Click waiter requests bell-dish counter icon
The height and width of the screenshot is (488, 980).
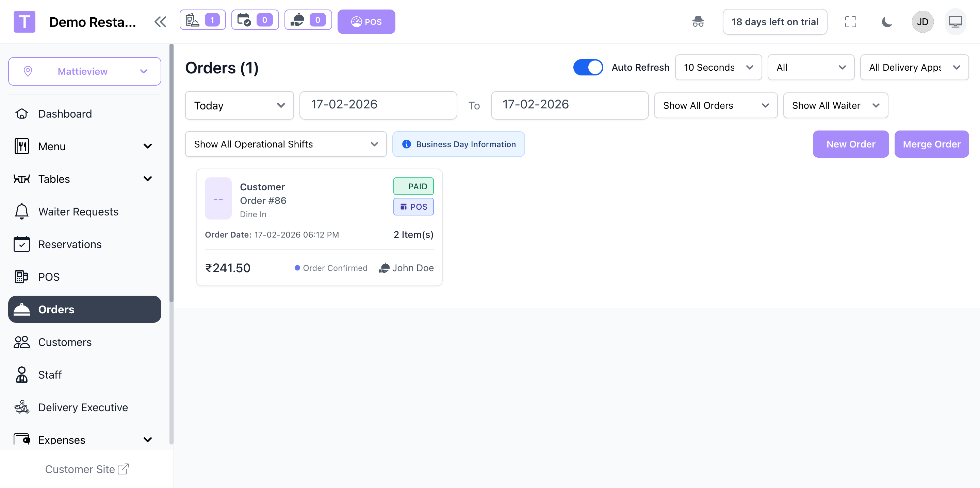308,20
